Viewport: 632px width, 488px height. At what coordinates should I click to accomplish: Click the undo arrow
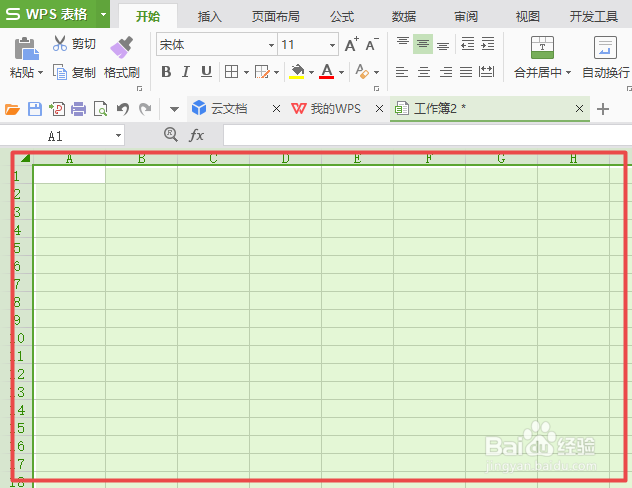coord(123,109)
